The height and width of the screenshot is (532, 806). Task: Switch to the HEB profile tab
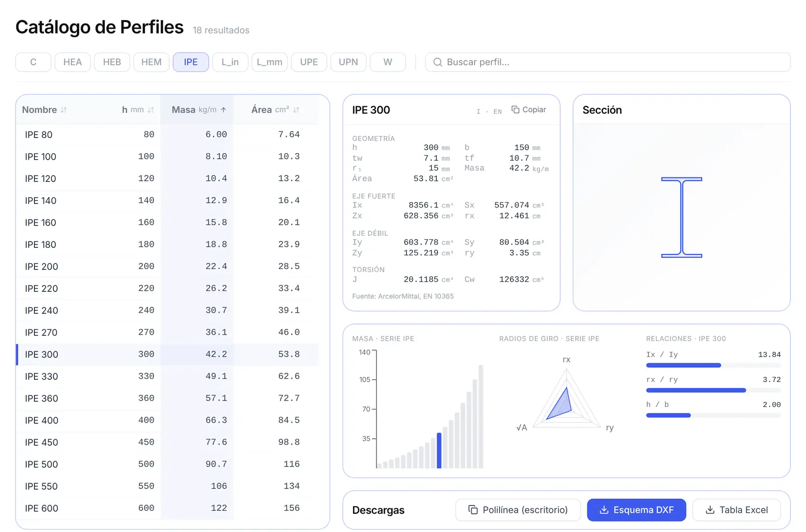(x=112, y=62)
